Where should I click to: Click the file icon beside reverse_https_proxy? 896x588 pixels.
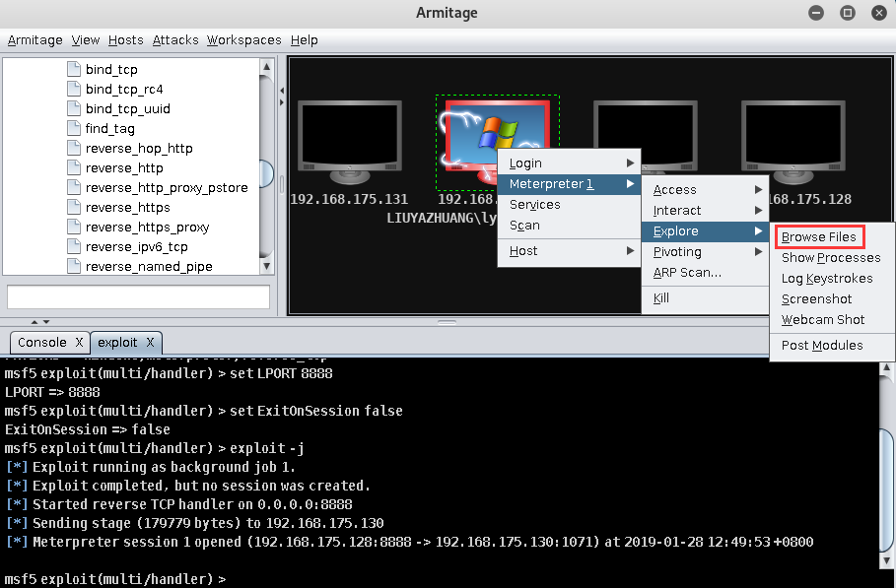coord(74,227)
